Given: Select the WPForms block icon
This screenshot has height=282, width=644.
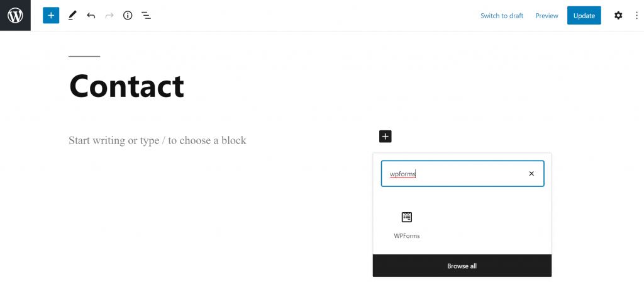Looking at the screenshot, I should [407, 217].
